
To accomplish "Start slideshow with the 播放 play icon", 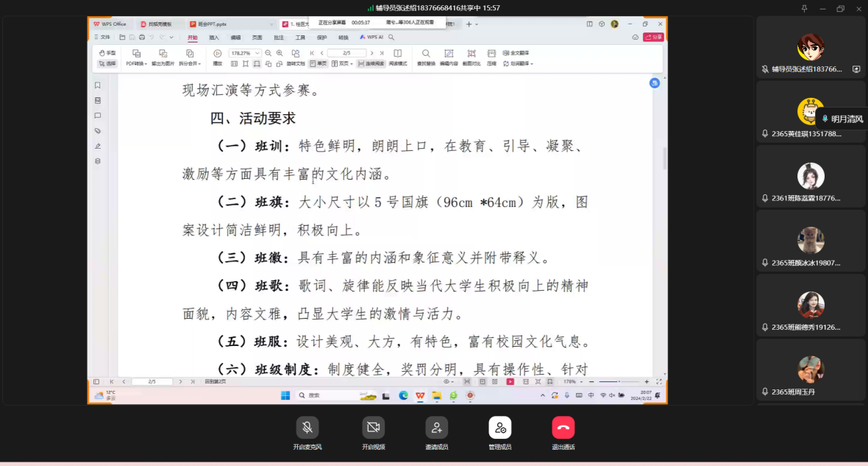I will coord(217,53).
